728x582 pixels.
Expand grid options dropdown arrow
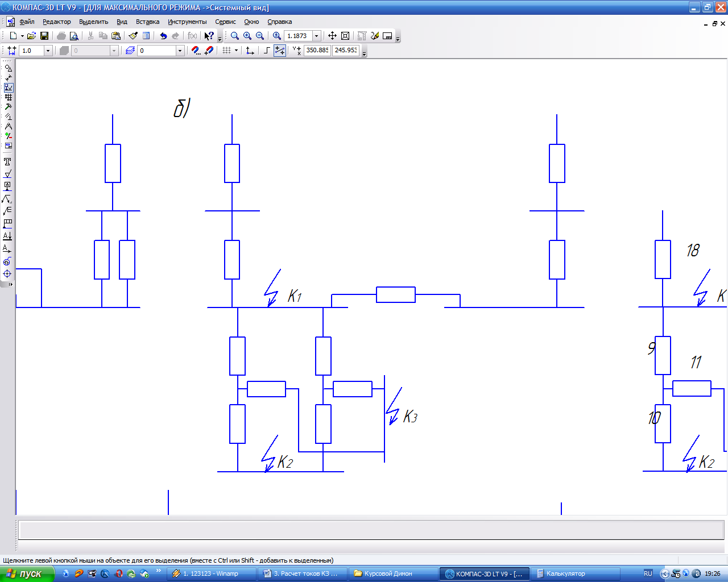click(236, 51)
